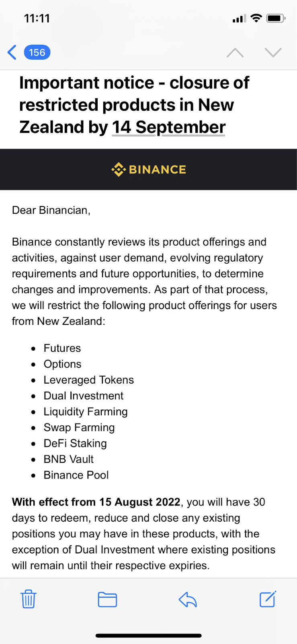This screenshot has width=297, height=644.
Task: Tap the bold '15 August 2022' text
Action: (139, 502)
